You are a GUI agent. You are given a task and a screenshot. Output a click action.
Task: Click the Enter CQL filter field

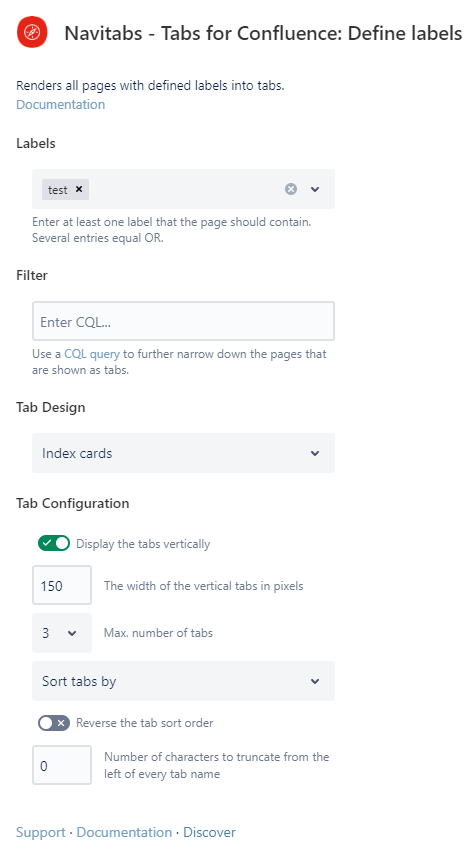[183, 322]
